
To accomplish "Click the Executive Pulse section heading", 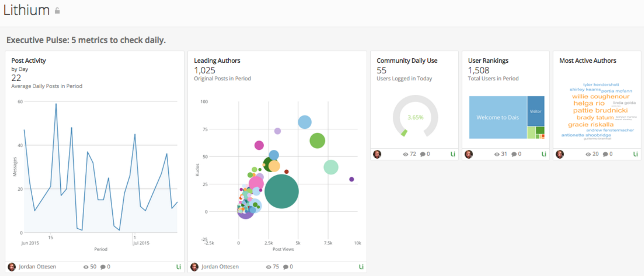I will [86, 40].
